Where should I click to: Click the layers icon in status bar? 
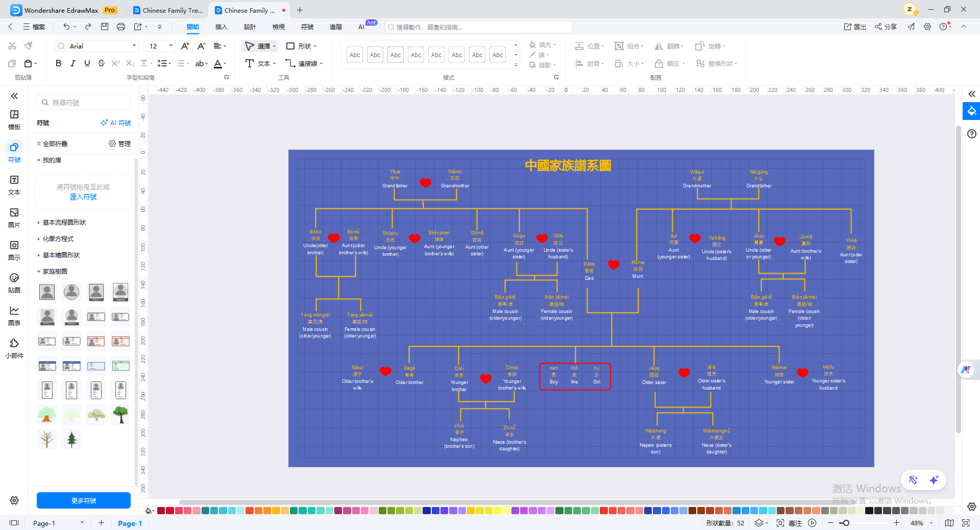click(x=759, y=523)
